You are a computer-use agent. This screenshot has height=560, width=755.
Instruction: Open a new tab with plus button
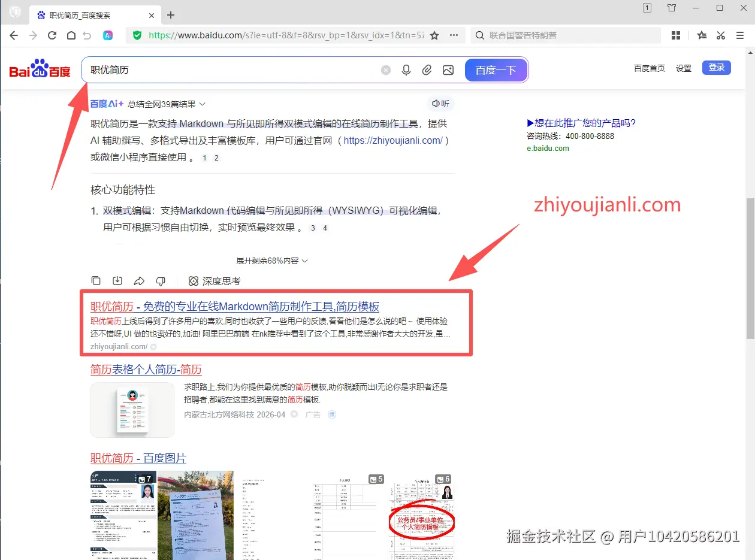171,15
